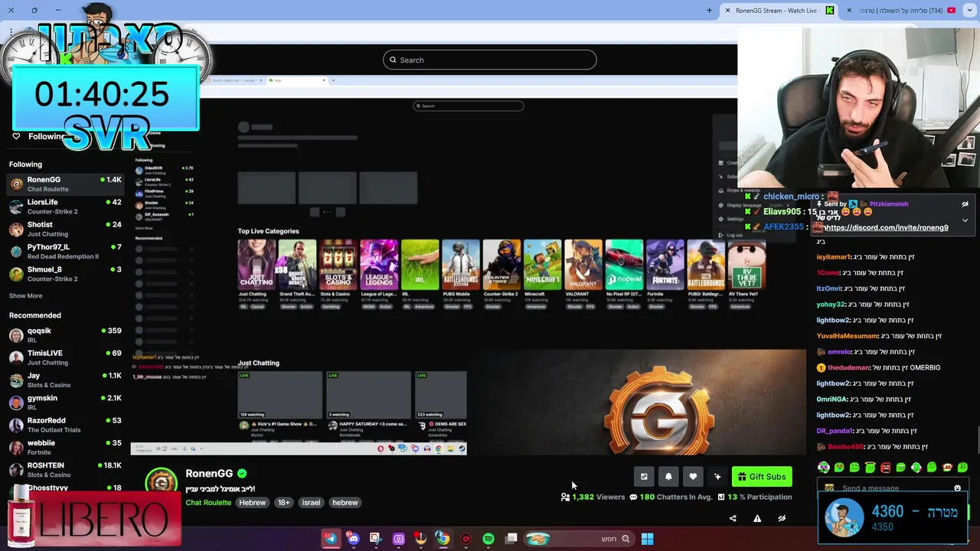Click chatter name DR_panda1 in chat
The image size is (980, 551).
tap(835, 431)
